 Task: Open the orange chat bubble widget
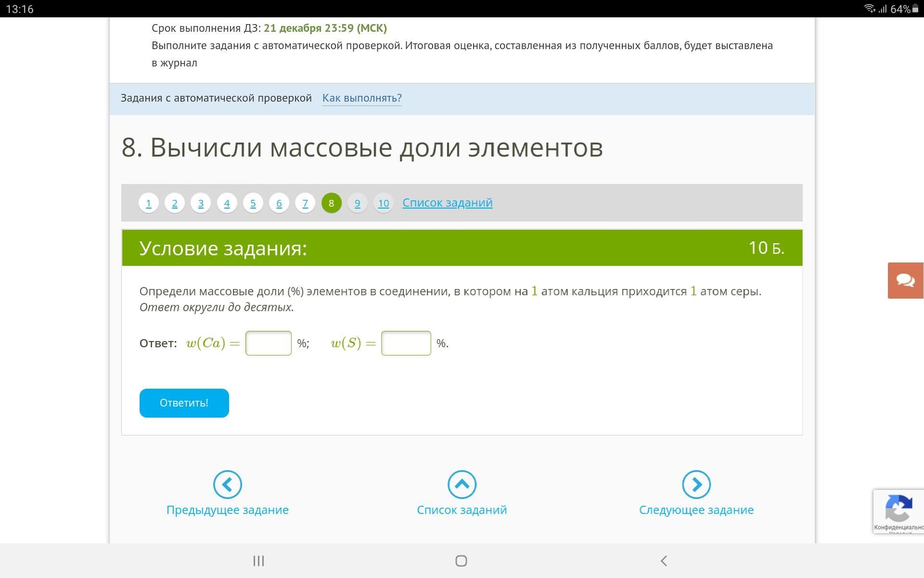[x=905, y=280]
